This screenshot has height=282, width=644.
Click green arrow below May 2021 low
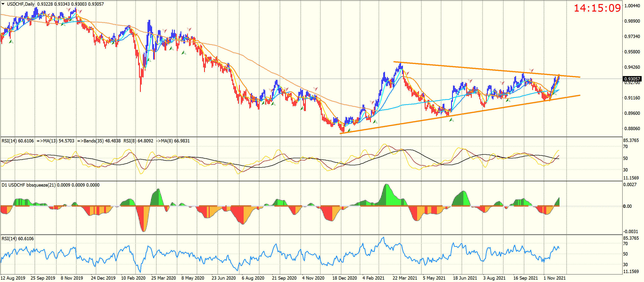coord(451,120)
